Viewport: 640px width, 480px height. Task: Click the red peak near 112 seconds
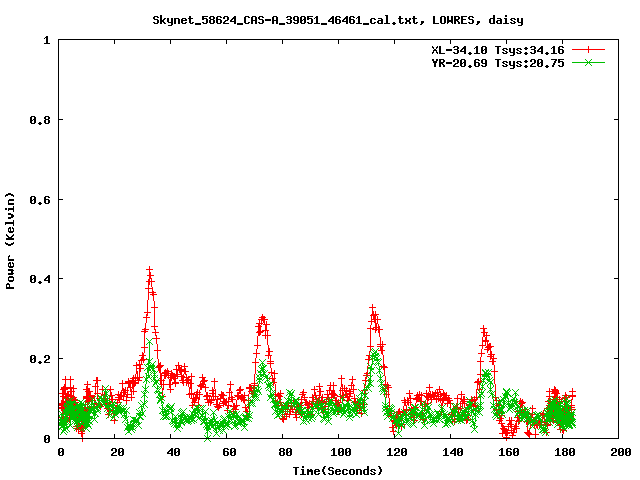click(373, 309)
